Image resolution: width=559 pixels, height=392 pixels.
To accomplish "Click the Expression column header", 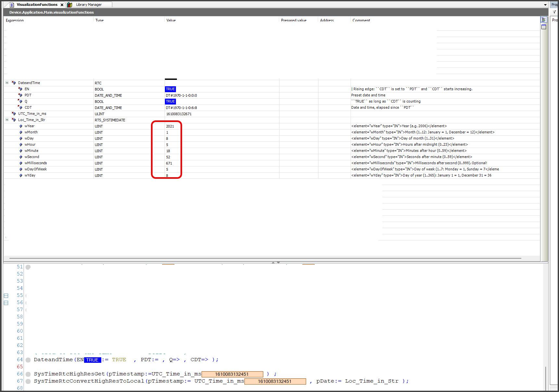I will pos(15,20).
